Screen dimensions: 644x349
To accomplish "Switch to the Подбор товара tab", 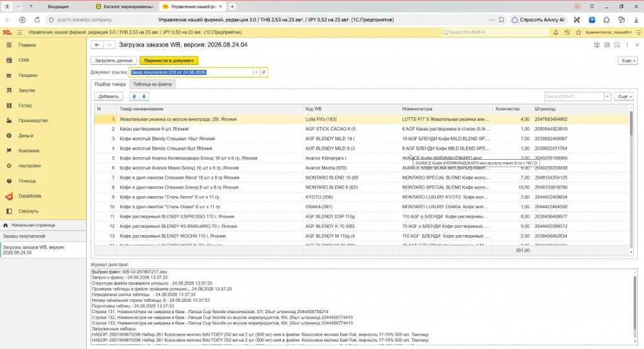I will pos(110,84).
